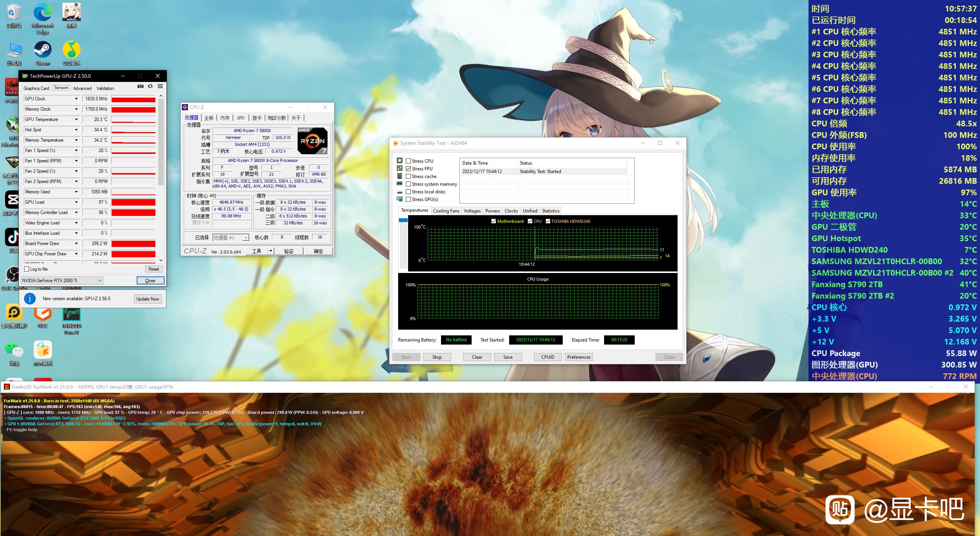Screen dimensions: 980x536
Task: Expand Board Power Draw dropdown
Action: coord(76,243)
